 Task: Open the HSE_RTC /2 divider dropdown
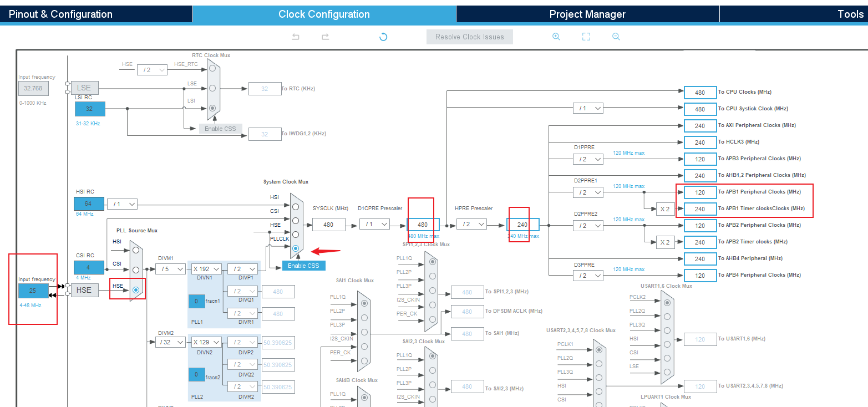pyautogui.click(x=152, y=70)
